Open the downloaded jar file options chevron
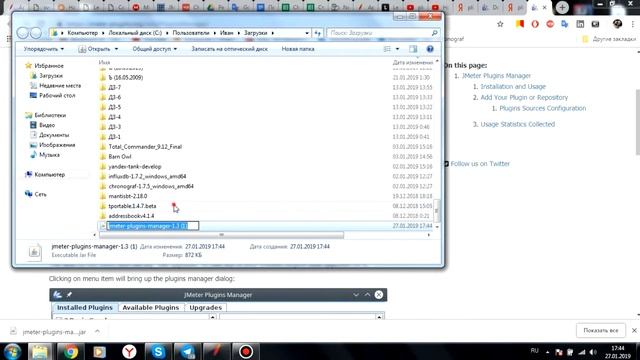 point(97,331)
